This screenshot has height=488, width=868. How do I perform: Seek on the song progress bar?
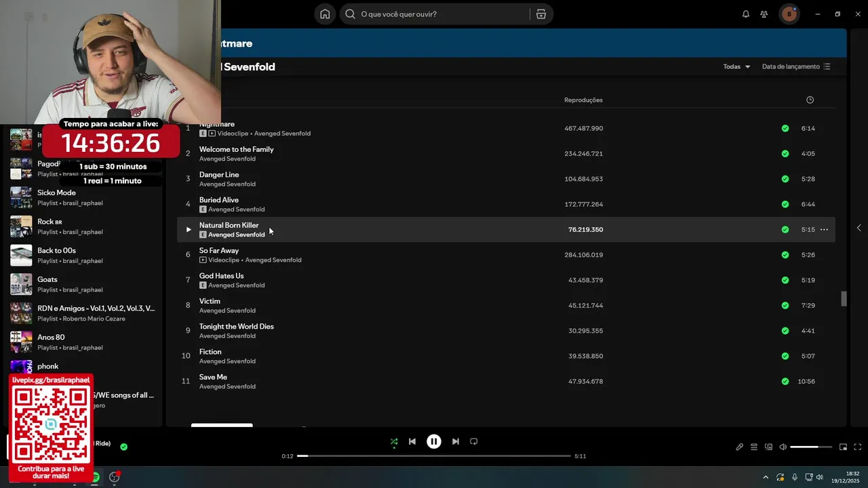(434, 456)
